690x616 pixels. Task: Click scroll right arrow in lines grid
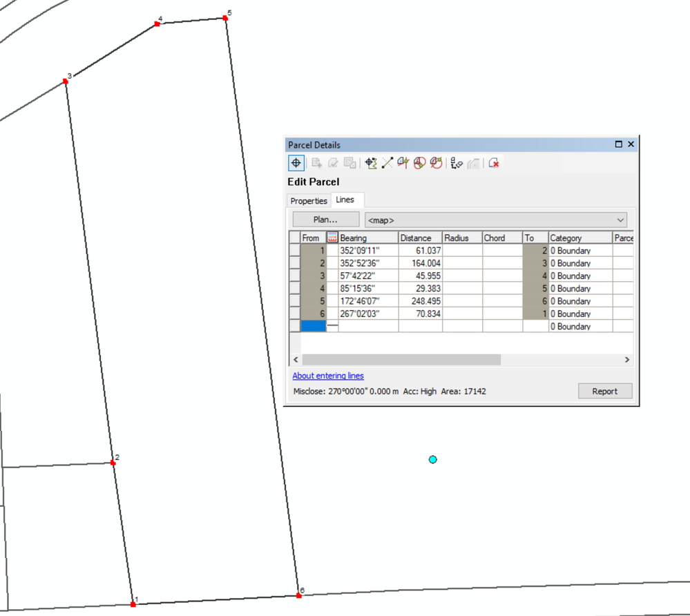(627, 360)
